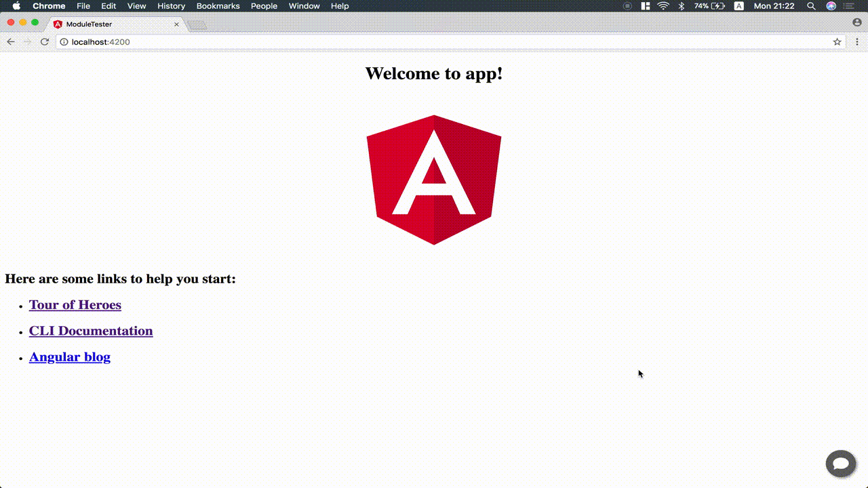Viewport: 868px width, 488px height.
Task: Reload the page with the refresh icon
Action: pos(45,42)
